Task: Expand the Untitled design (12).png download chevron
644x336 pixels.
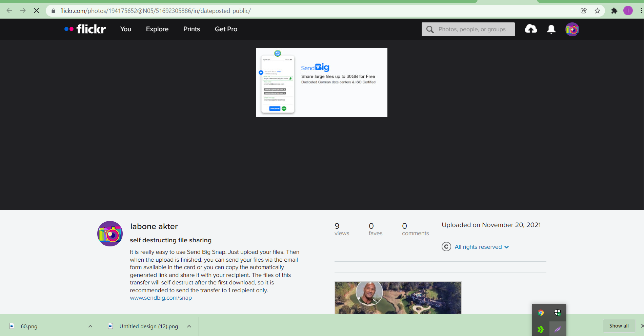Action: (189, 326)
